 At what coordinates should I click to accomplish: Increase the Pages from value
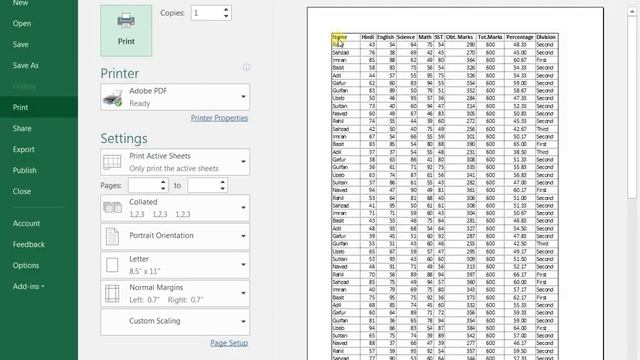pos(163,182)
